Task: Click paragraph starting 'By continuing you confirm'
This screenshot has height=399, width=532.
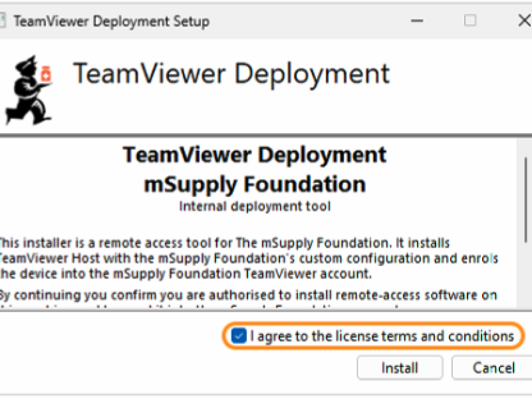Action: 248,300
